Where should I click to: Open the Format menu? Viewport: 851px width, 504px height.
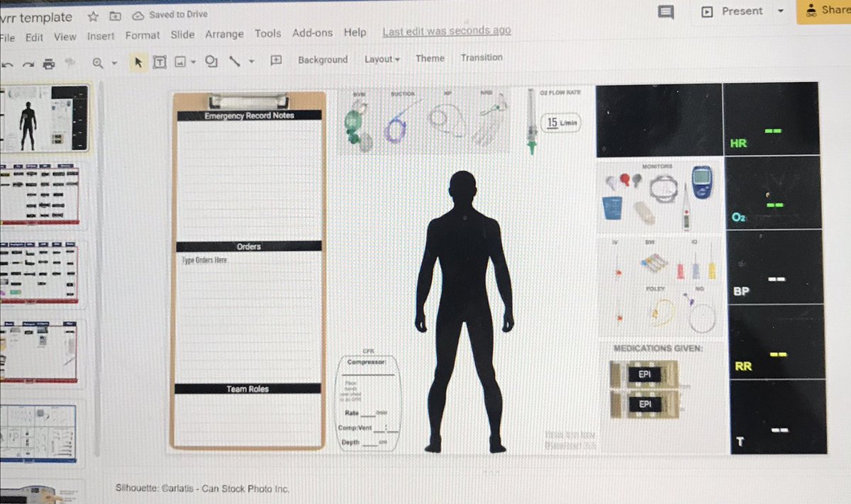point(143,35)
